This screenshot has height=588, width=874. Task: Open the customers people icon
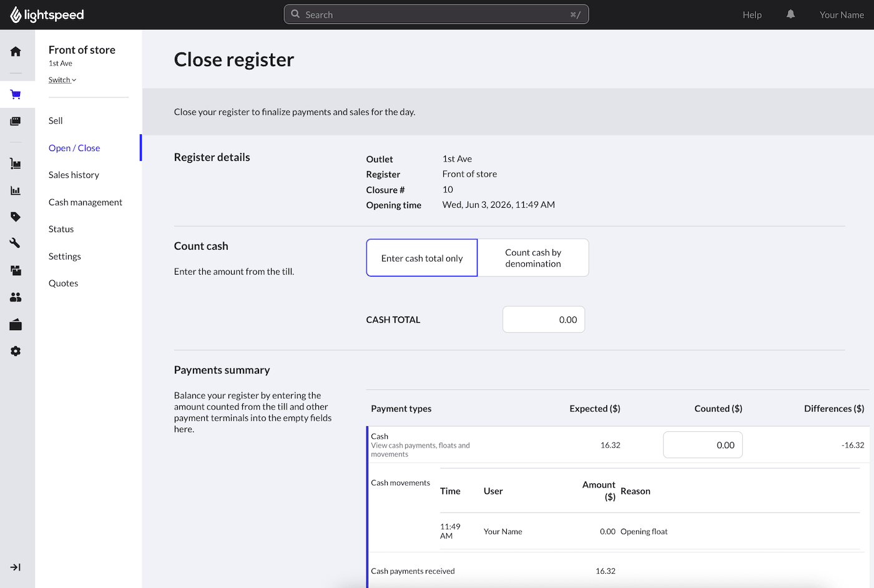16,298
